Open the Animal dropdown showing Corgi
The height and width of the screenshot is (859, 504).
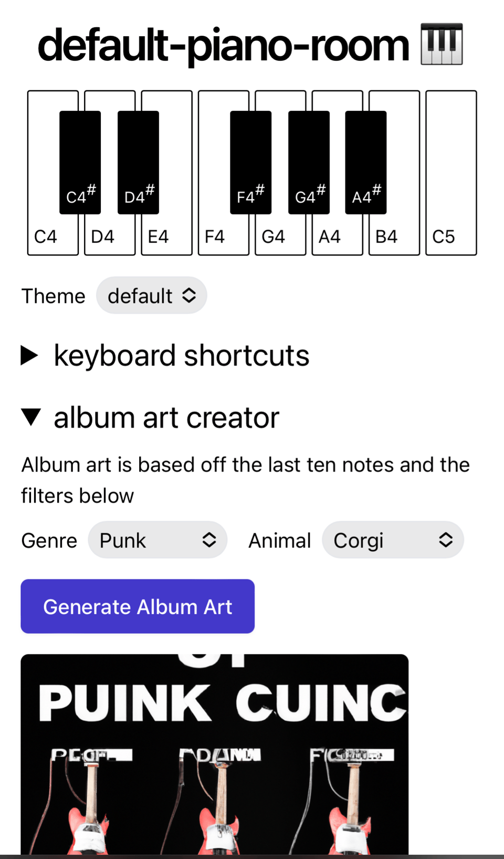[392, 540]
